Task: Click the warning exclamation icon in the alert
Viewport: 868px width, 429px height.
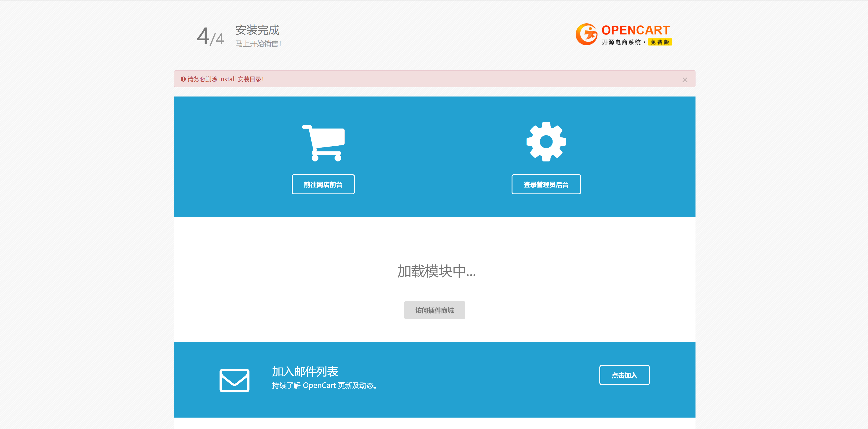Action: (183, 79)
